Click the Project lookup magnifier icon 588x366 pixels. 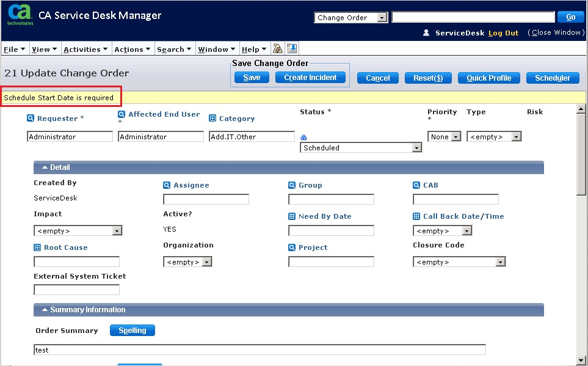[x=292, y=247]
